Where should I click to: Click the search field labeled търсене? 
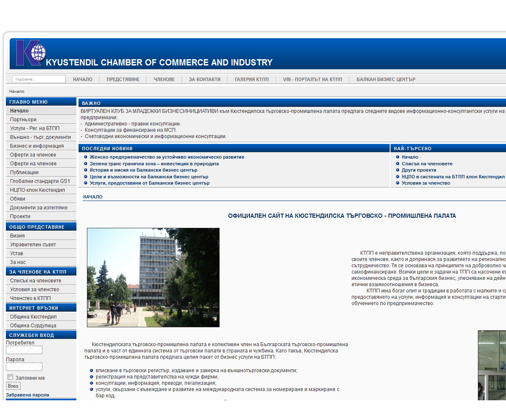[39, 79]
